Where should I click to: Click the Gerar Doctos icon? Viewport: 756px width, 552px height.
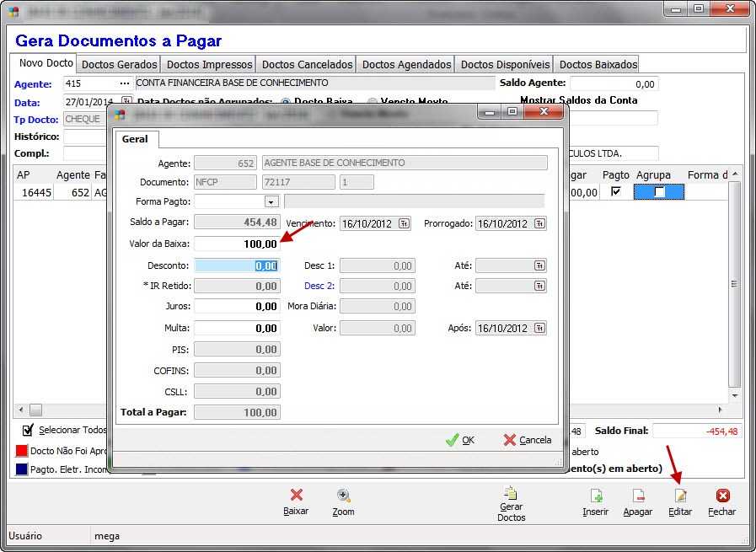coord(511,493)
